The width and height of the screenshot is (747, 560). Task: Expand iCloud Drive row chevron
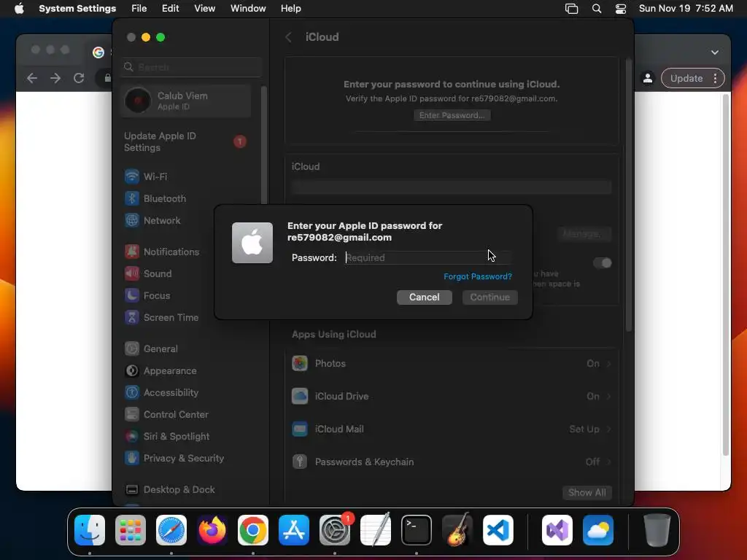609,397
